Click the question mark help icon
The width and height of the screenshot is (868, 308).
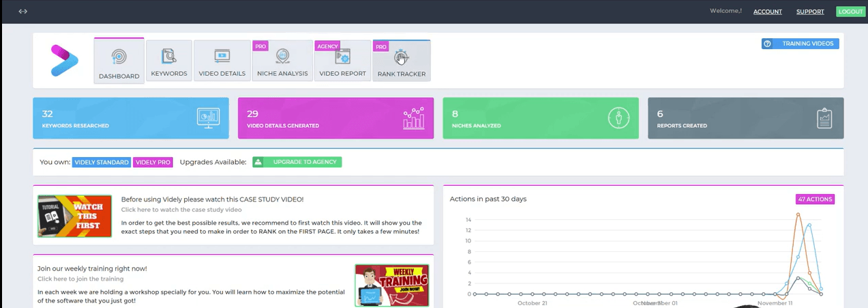(768, 44)
